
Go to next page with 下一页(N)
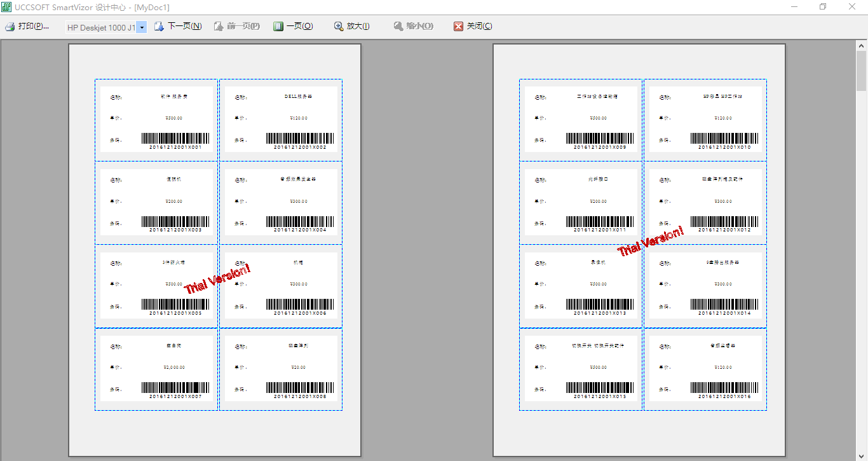click(x=178, y=26)
